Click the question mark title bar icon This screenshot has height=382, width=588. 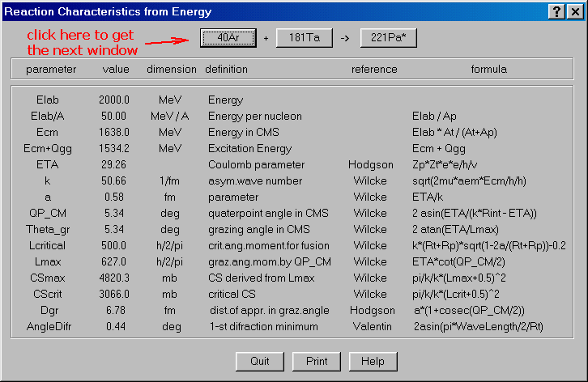pyautogui.click(x=556, y=11)
